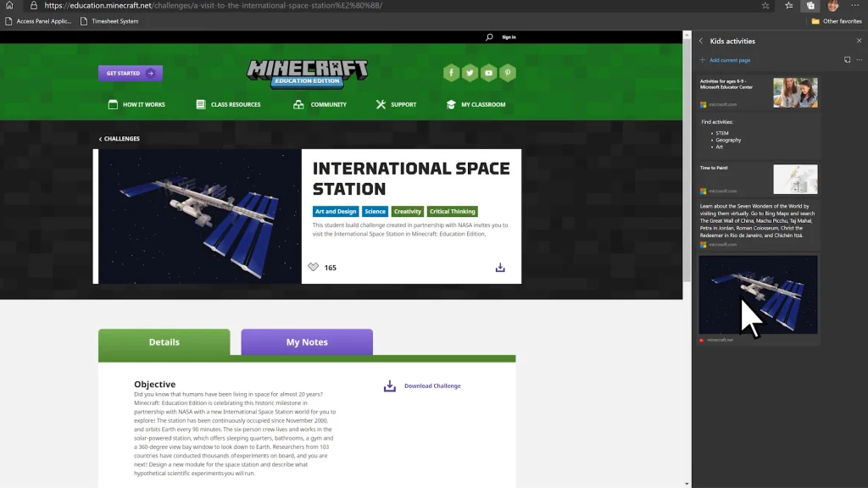Open the browser Settings and more menu
868x488 pixels.
click(x=855, y=6)
